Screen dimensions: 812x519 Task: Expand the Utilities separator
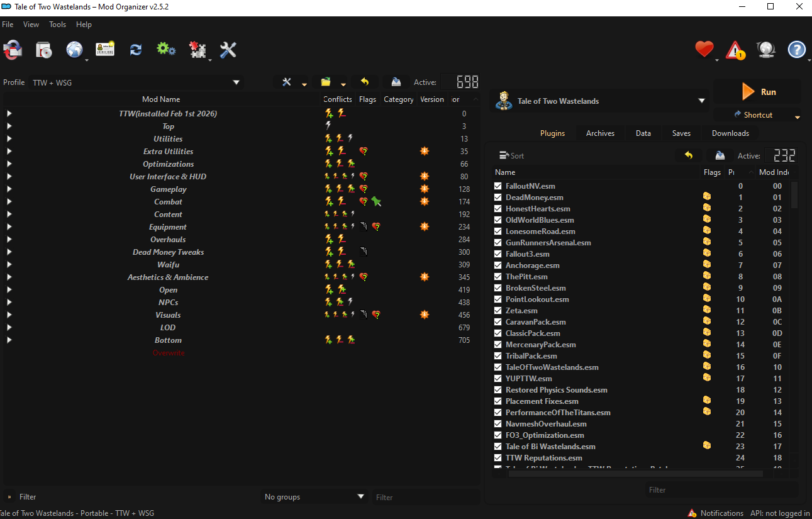[x=9, y=139]
